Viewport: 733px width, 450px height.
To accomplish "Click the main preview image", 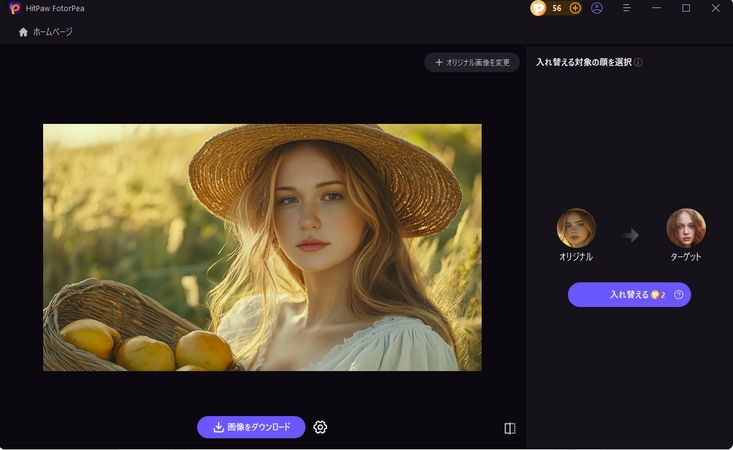I will click(x=262, y=247).
